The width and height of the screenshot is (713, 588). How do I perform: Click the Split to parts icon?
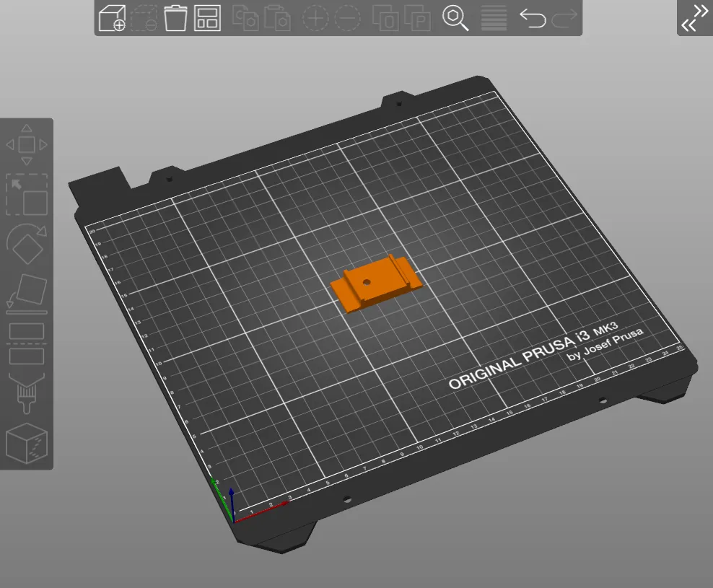(417, 18)
